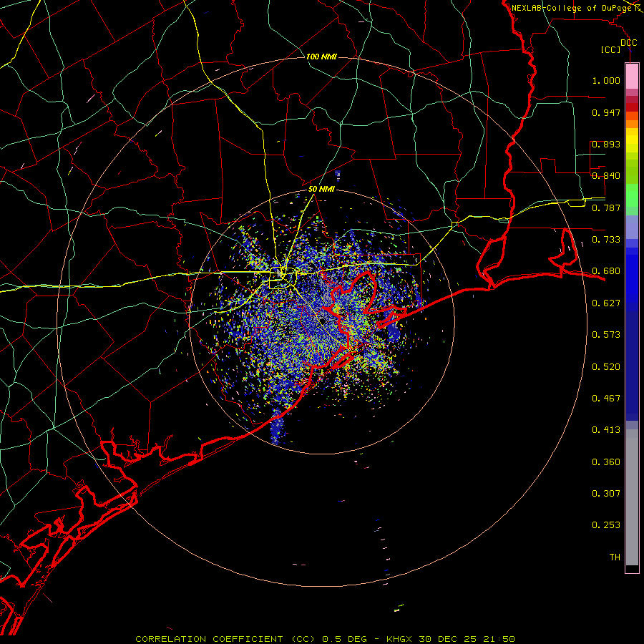The height and width of the screenshot is (644, 644).
Task: Click the CORRELATION COEFFICIENT (CC) caption text
Action: click(225, 639)
